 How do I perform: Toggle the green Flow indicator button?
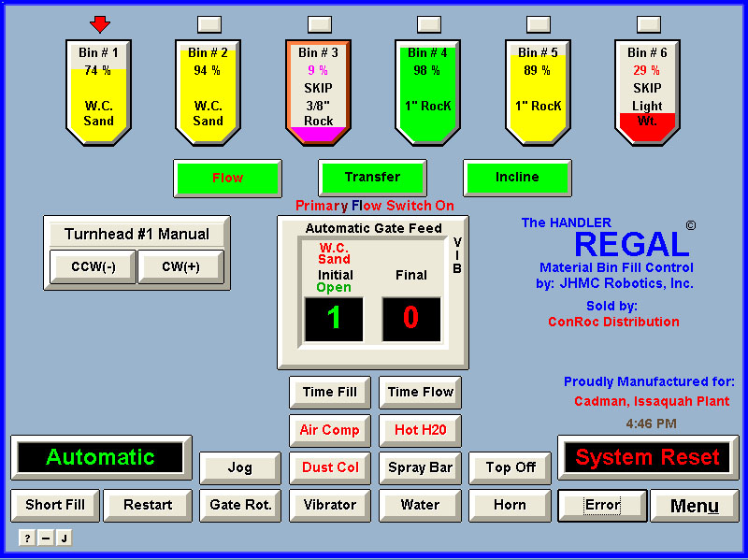227,178
